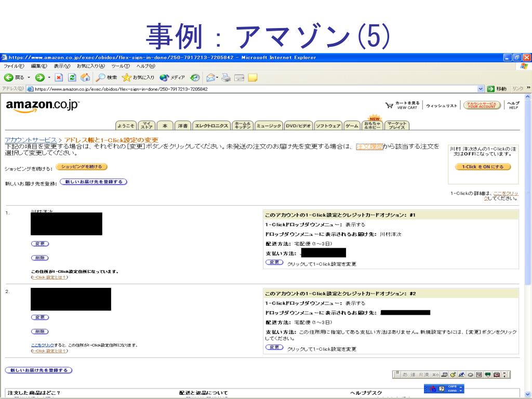532x399 pixels.
Task: Open History icon in toolbar
Action: click(x=195, y=78)
